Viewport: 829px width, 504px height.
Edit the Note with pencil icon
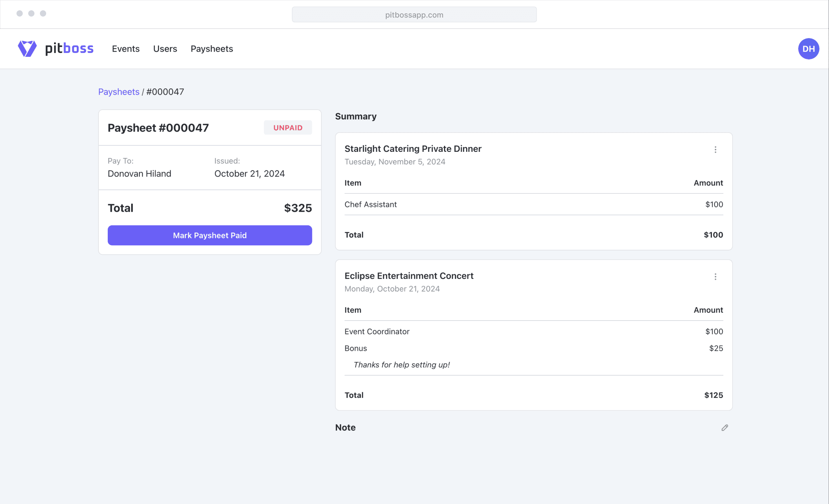pos(724,428)
